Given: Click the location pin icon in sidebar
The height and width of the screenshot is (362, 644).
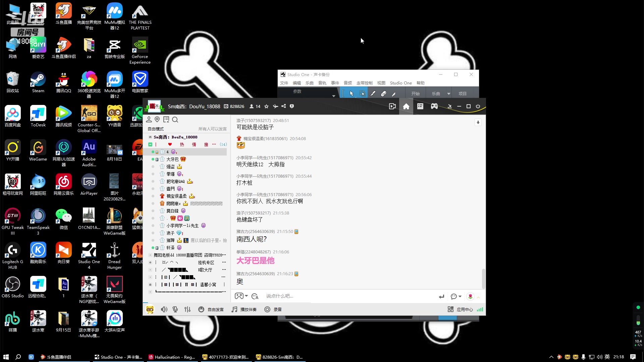Looking at the screenshot, I should (x=157, y=120).
